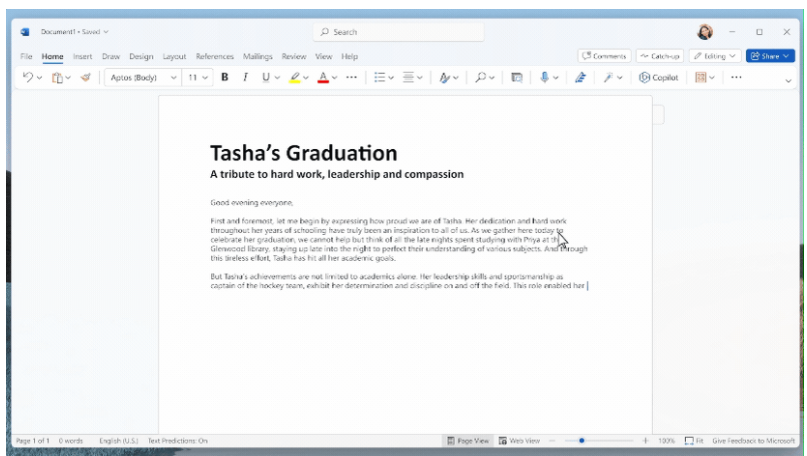Apply yellow text highlight color
This screenshot has width=807, height=456.
(x=295, y=77)
